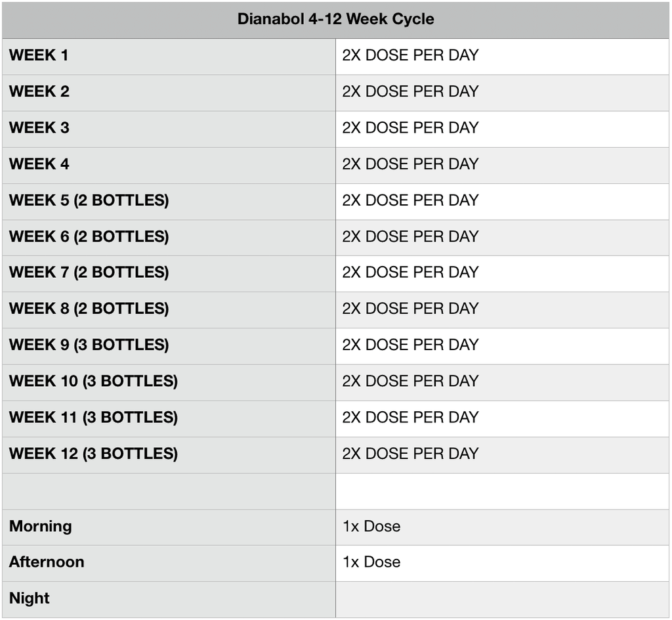The width and height of the screenshot is (672, 620).
Task: Click the WEEK 7 (2 BOTTLES) label
Action: (x=89, y=273)
